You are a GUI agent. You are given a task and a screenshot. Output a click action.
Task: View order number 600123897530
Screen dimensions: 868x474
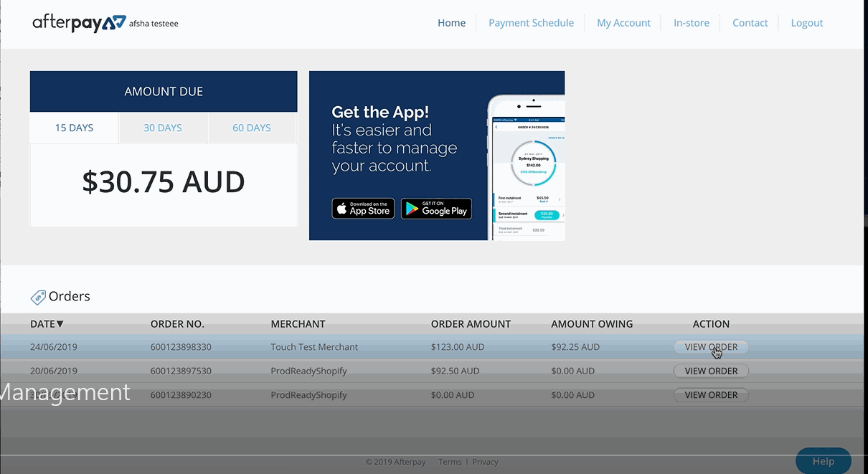[711, 371]
